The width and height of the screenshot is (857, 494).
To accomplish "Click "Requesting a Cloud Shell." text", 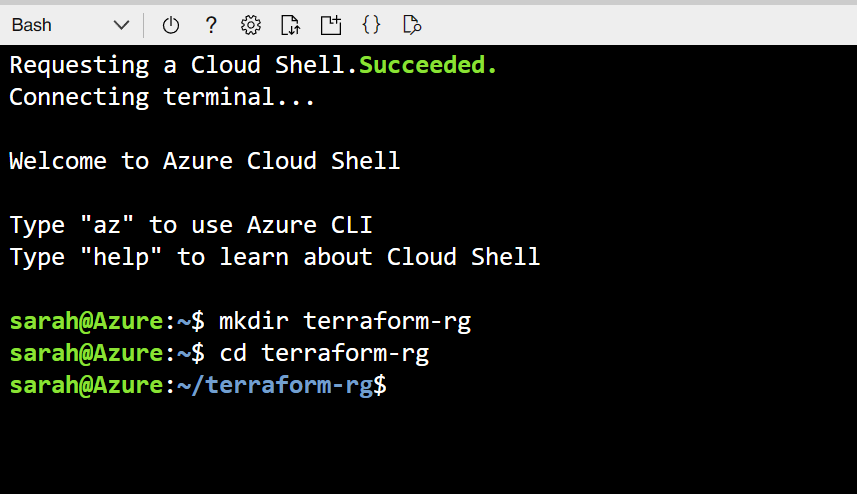I will pos(184,65).
